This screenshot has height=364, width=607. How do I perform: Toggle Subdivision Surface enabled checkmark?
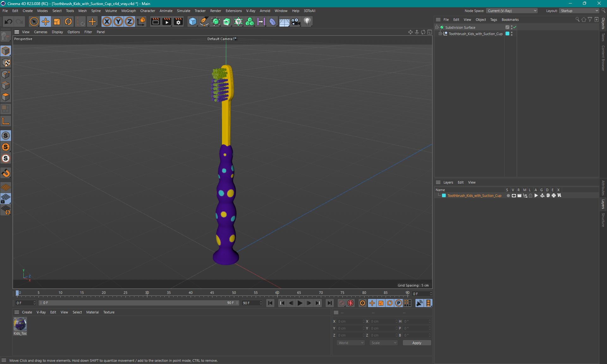pos(515,27)
